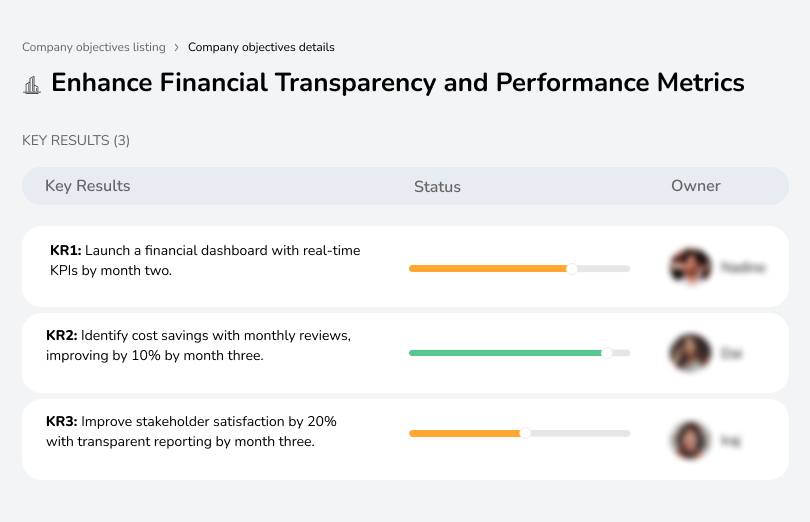Click the Status column header
810x522 pixels.
(437, 187)
